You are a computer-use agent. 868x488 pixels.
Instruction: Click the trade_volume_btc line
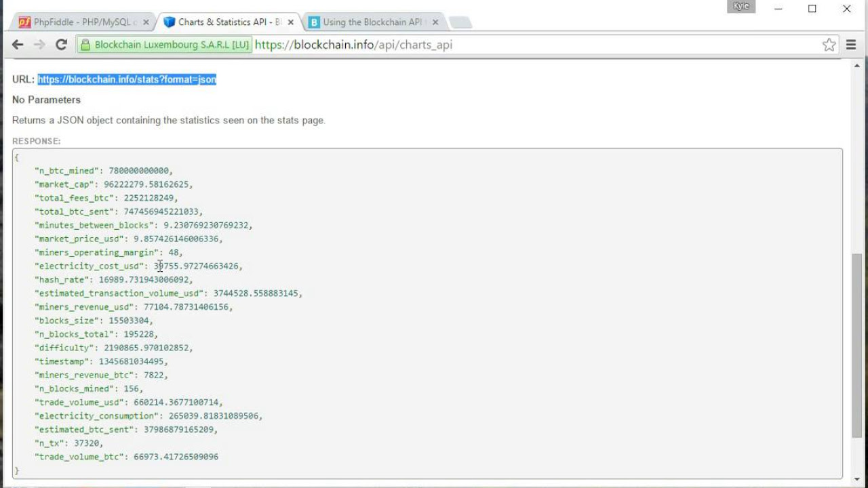pos(126,457)
